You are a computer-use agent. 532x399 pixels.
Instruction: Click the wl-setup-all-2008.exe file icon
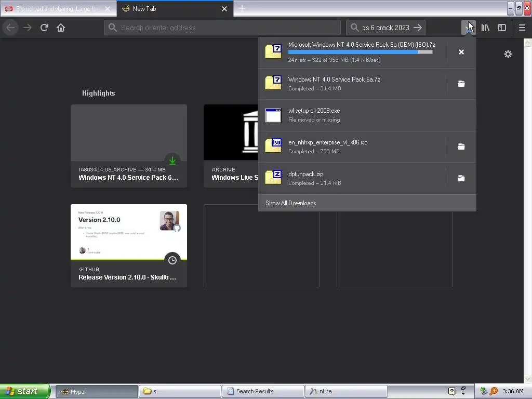click(x=273, y=115)
